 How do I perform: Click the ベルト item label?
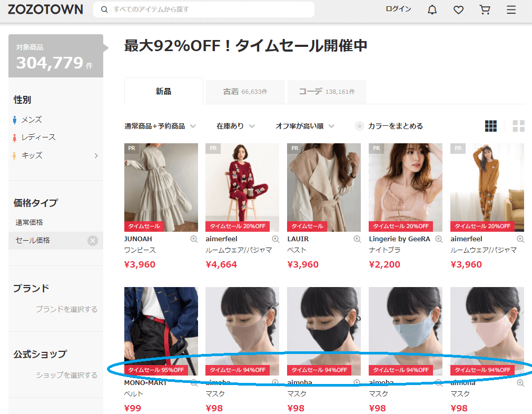134,394
